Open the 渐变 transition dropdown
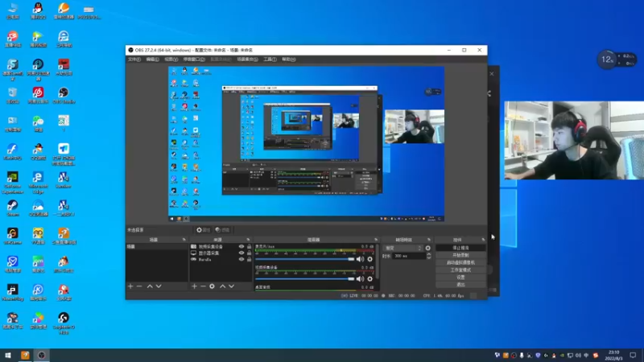The image size is (644, 362). pyautogui.click(x=403, y=248)
